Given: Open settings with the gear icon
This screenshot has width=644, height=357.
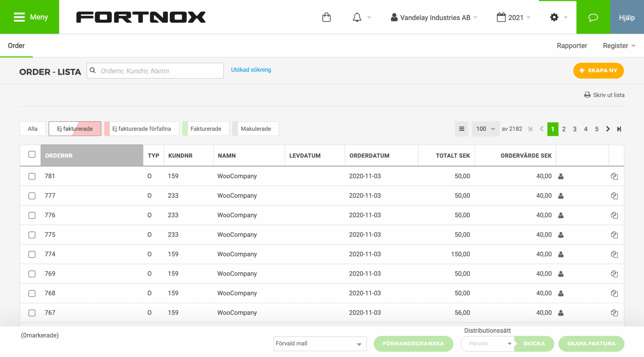Looking at the screenshot, I should point(554,17).
